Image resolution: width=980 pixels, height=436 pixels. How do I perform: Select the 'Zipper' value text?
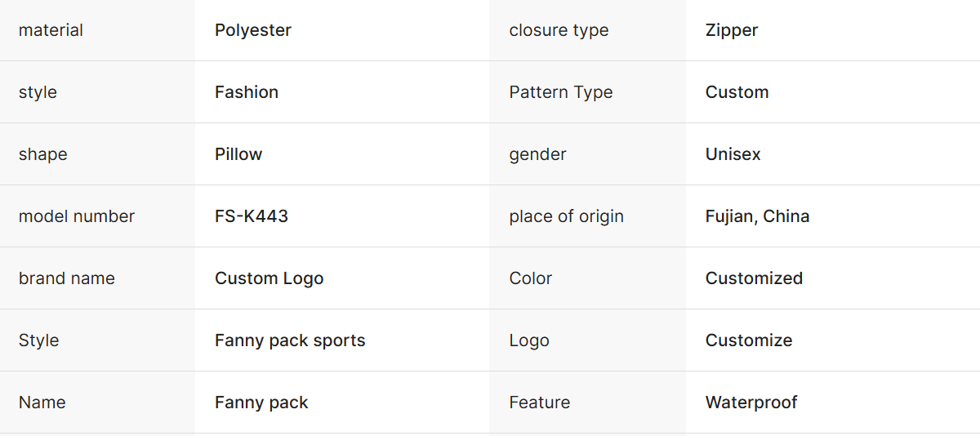tap(732, 30)
